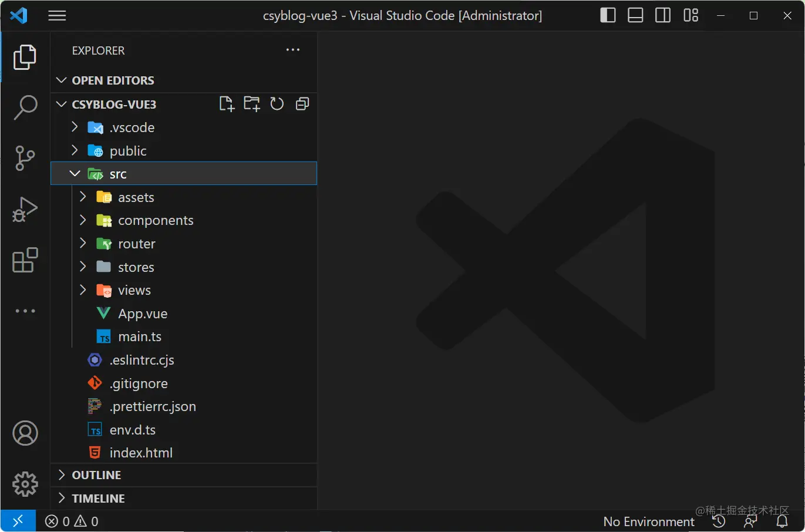Expand the stores folder
Viewport: 805px width, 532px height.
tap(83, 267)
